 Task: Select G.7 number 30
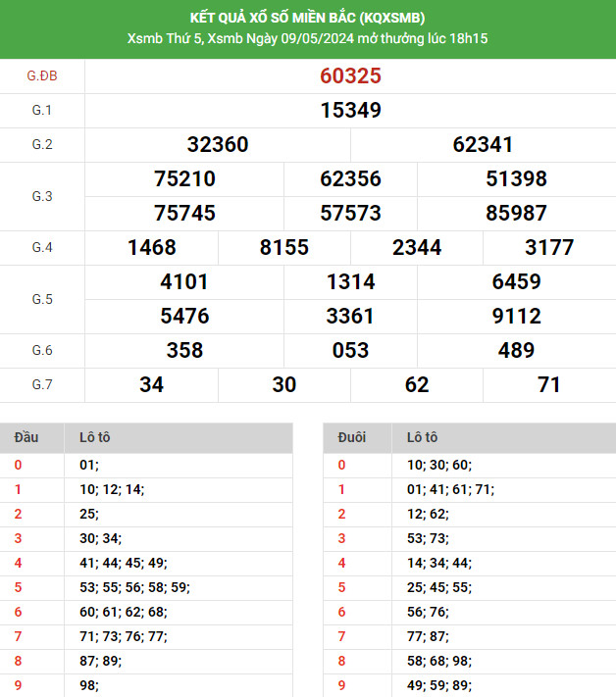tap(284, 384)
